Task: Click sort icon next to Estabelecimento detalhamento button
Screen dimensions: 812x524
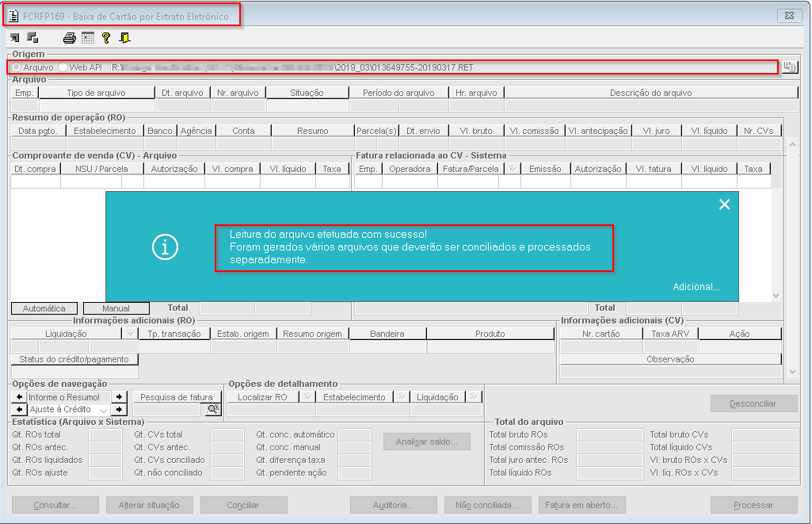Action: [x=402, y=397]
